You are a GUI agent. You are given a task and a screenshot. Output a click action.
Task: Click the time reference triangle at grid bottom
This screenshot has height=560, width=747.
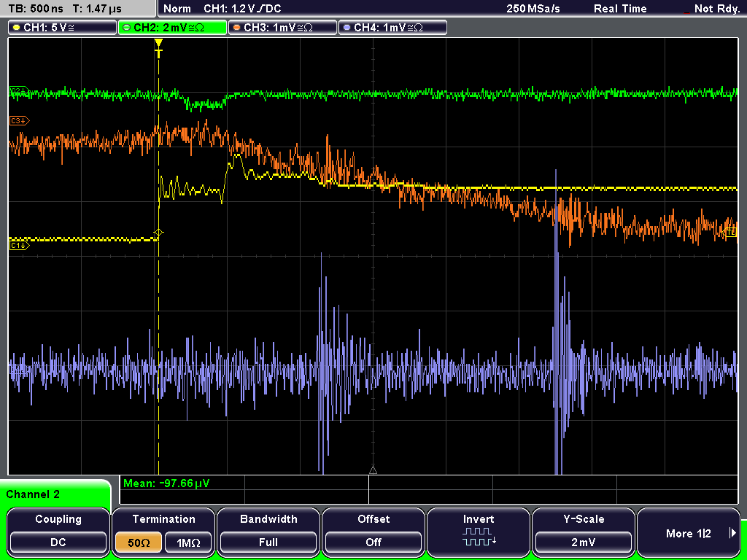tap(373, 470)
